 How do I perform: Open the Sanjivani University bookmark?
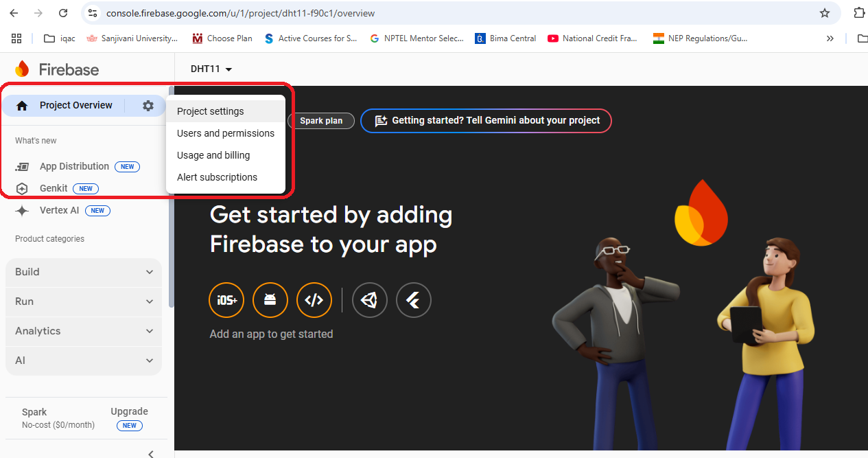click(x=132, y=38)
